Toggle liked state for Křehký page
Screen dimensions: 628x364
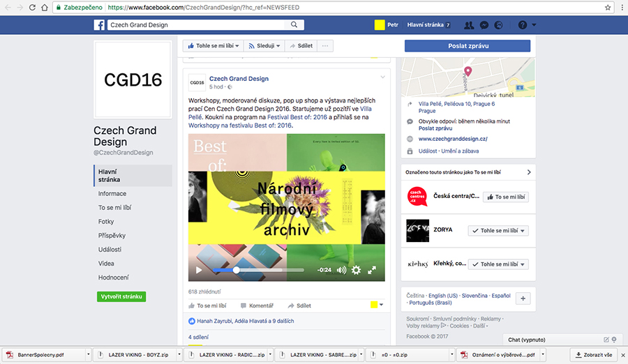point(498,264)
